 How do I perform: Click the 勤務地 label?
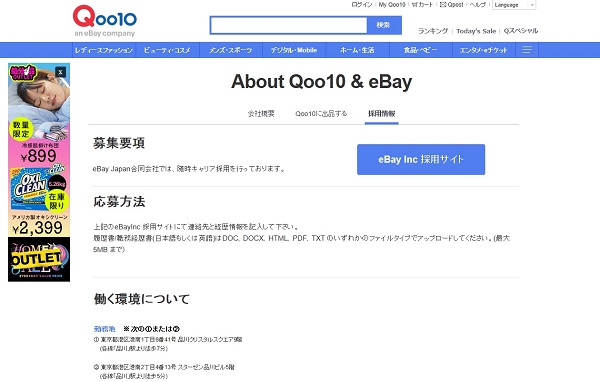tap(104, 329)
